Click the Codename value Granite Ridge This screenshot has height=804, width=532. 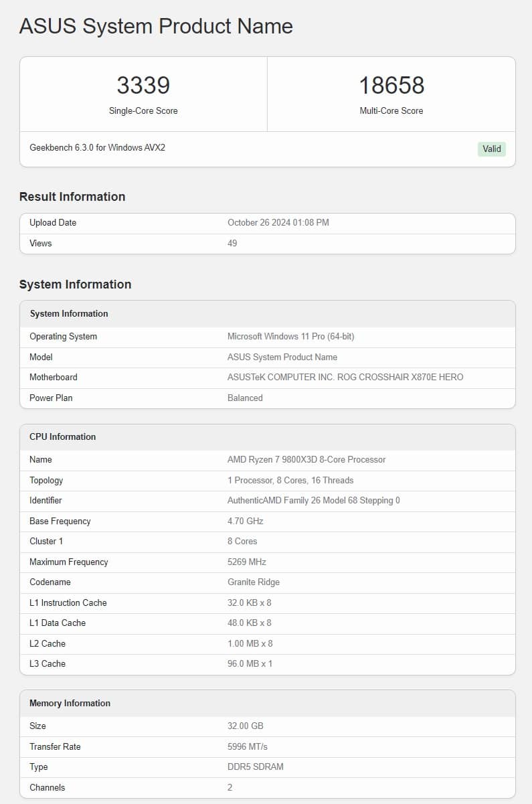(254, 582)
